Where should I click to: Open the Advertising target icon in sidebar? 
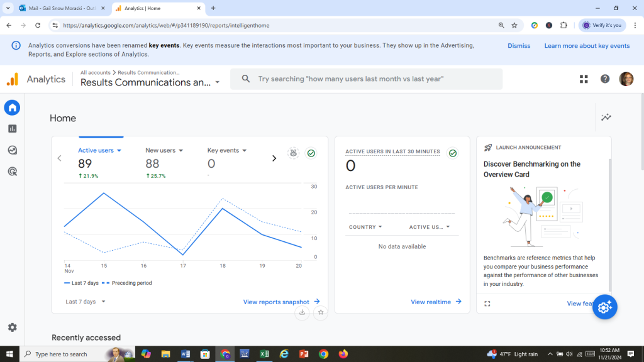click(13, 172)
